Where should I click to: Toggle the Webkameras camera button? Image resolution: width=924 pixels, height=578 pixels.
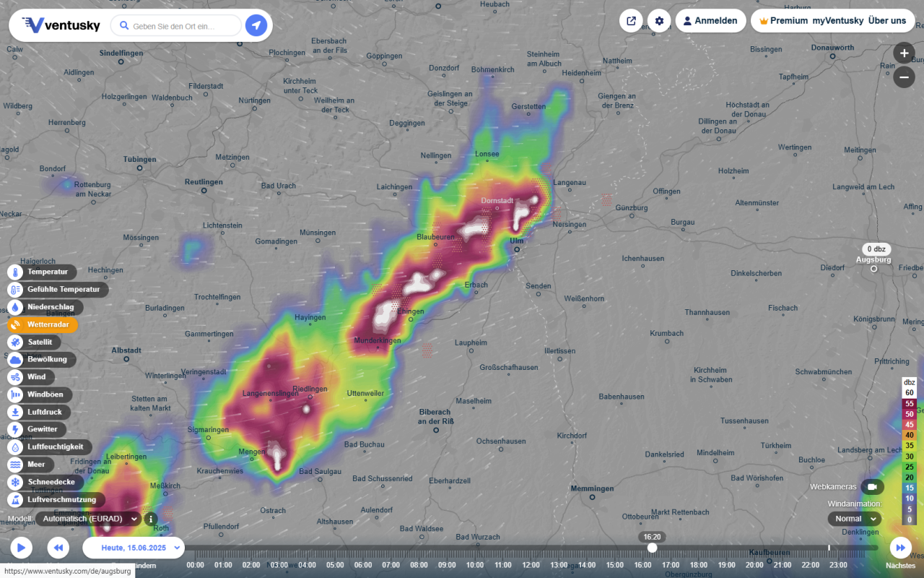(x=872, y=487)
